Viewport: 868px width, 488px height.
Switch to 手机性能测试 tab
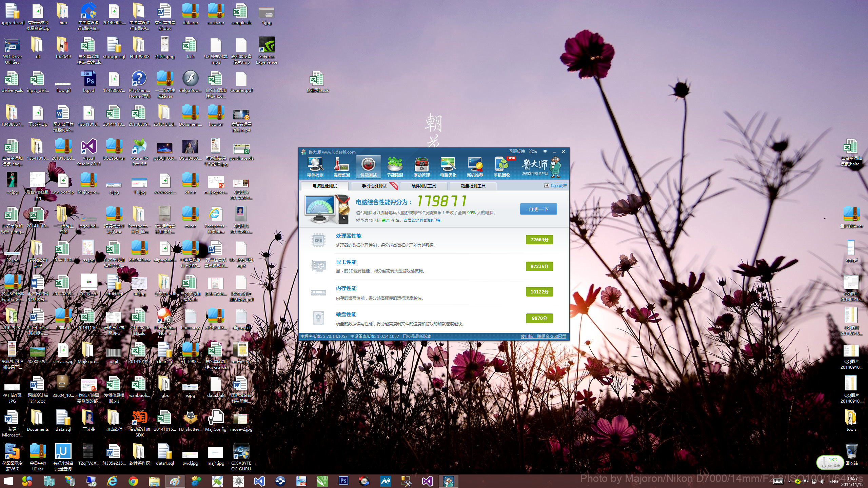(x=374, y=186)
